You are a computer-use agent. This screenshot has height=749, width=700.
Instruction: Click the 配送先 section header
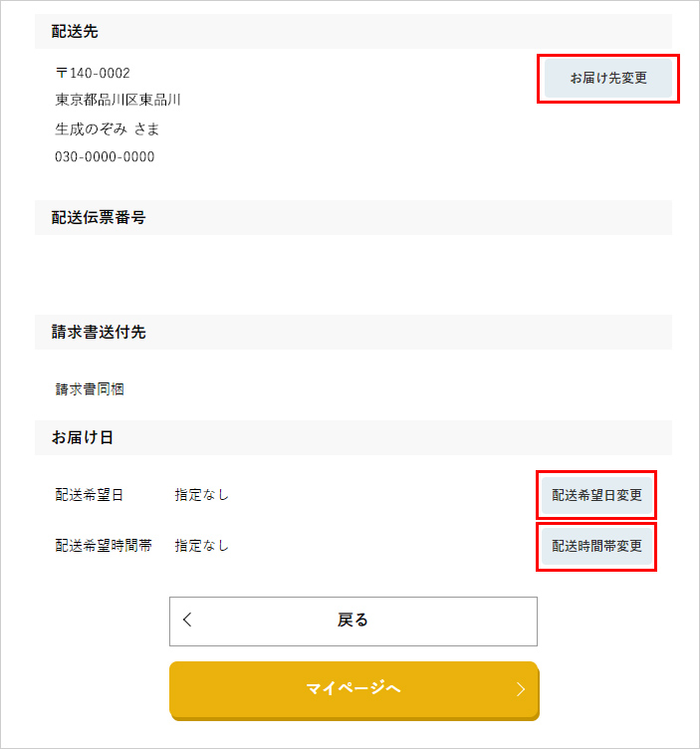point(353,32)
